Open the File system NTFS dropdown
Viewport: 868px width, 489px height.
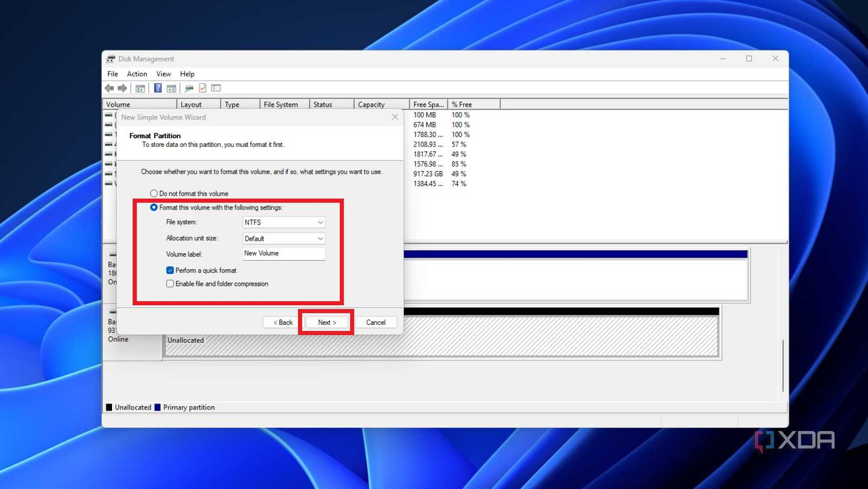click(284, 222)
